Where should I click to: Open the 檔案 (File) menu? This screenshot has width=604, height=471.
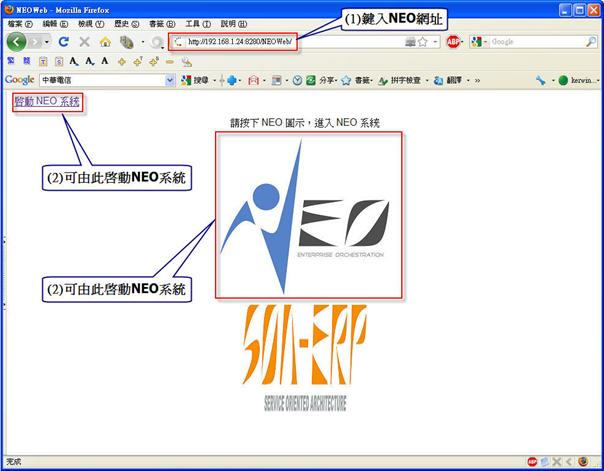(x=20, y=23)
